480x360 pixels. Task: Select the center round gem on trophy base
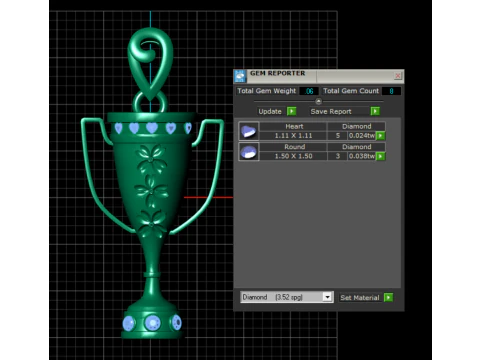point(152,323)
